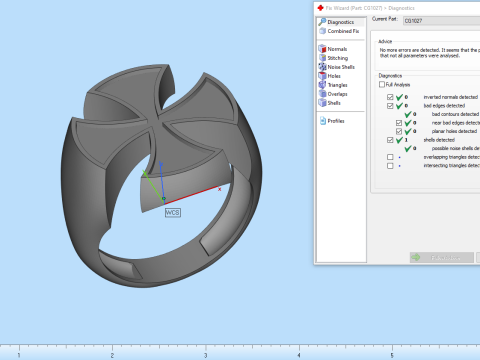This screenshot has width=480, height=360.
Task: Select the Triangles fixing tool
Action: [333, 85]
